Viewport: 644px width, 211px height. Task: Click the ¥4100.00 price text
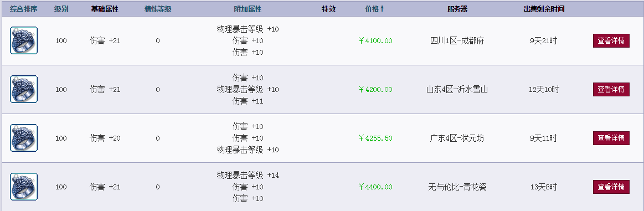(375, 40)
